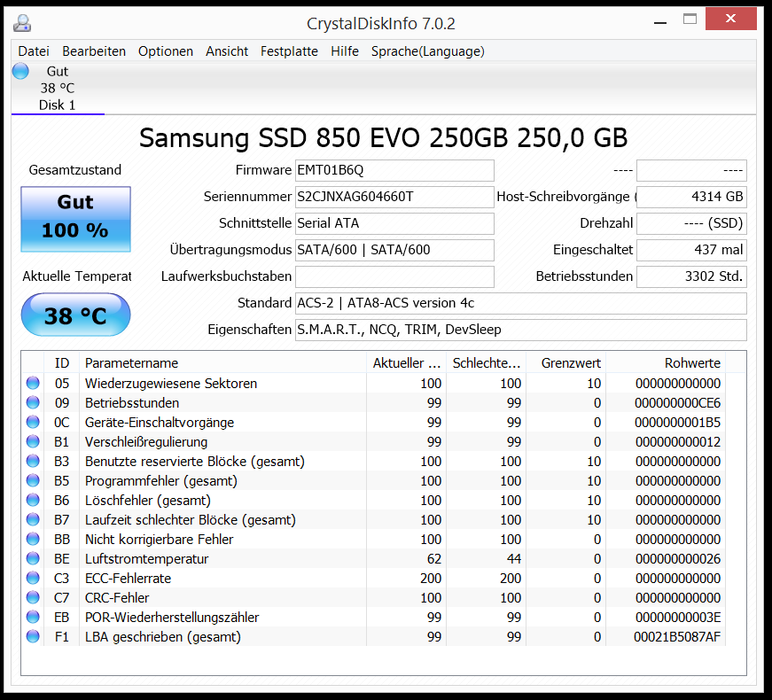Click the ID column header

click(61, 362)
